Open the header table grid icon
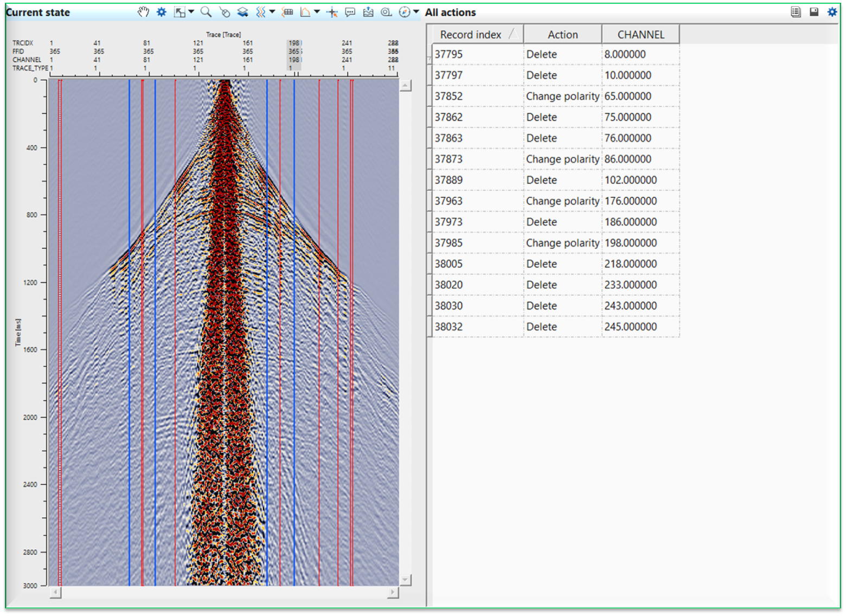This screenshot has width=846, height=616. point(288,11)
